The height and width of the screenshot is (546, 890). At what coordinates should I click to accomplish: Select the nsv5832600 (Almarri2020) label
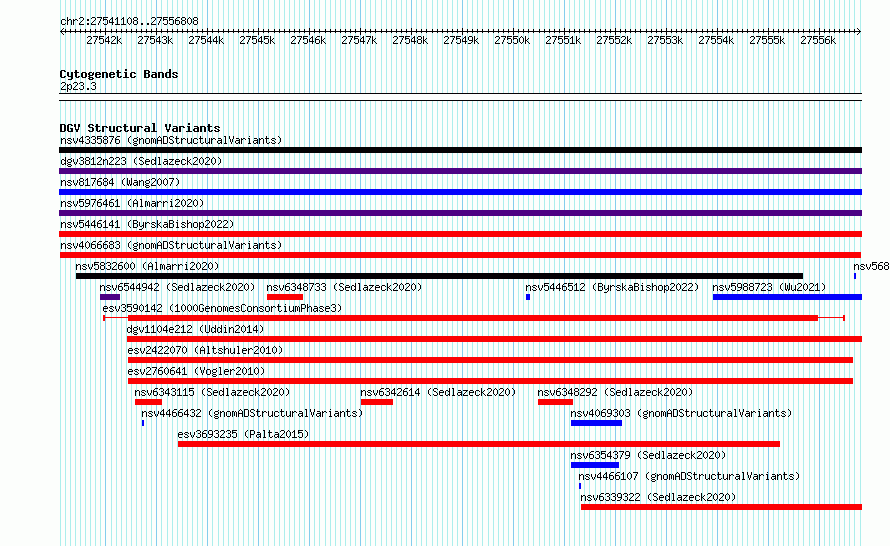click(147, 266)
